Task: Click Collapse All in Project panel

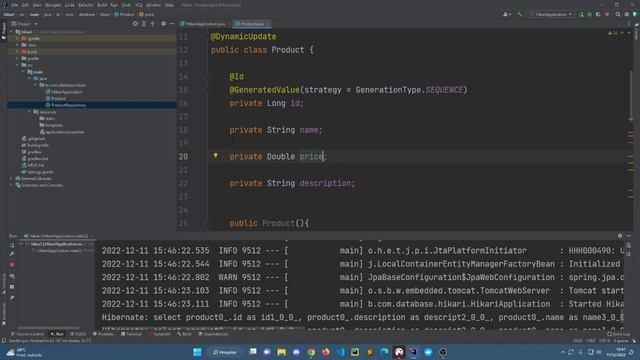Action: (x=153, y=24)
